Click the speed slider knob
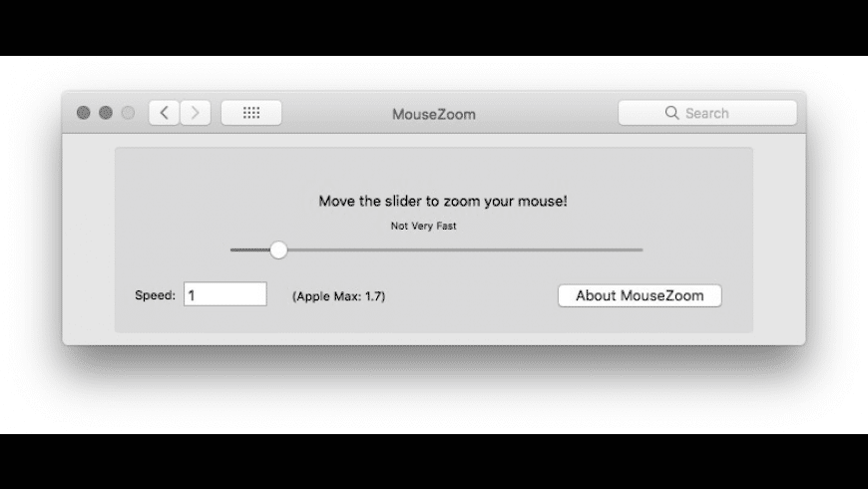Viewport: 868px width, 489px height. [x=278, y=249]
